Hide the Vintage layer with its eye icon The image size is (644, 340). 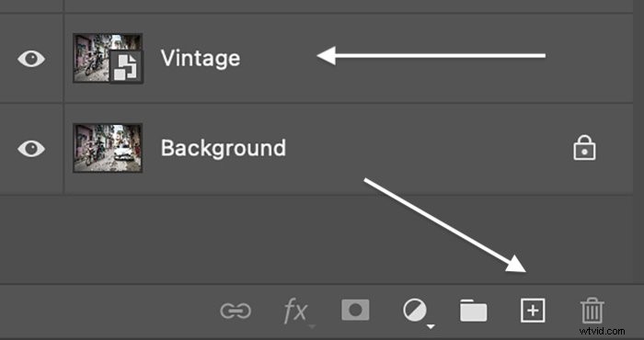(x=31, y=59)
